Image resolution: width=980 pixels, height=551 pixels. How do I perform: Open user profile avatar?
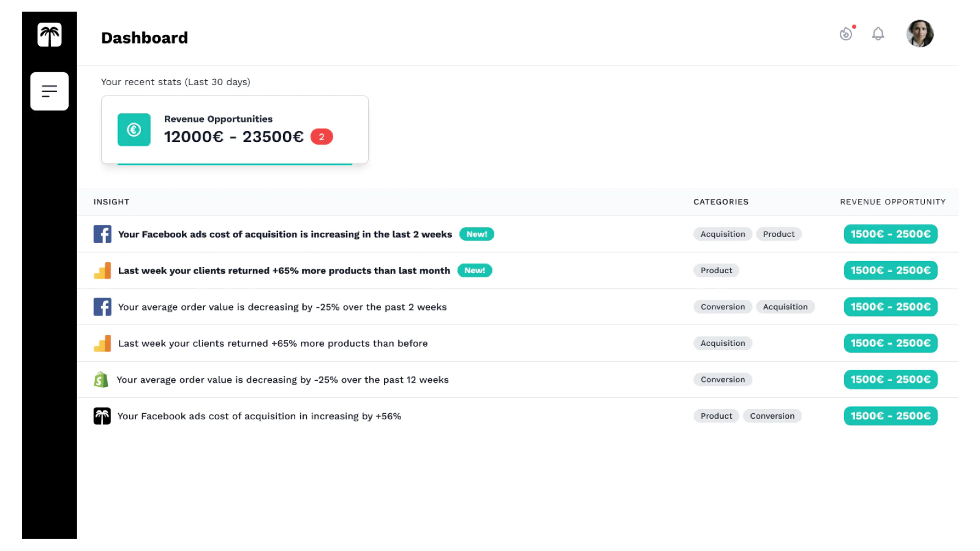pyautogui.click(x=920, y=34)
